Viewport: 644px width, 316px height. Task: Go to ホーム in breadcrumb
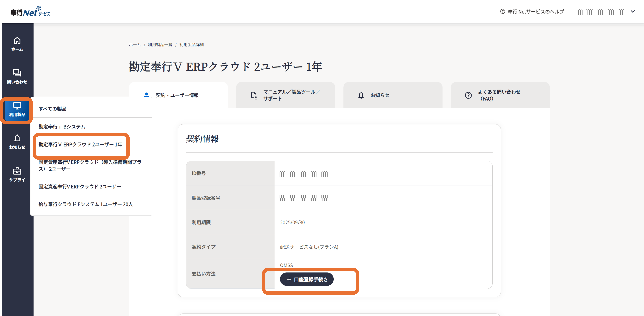click(x=135, y=45)
